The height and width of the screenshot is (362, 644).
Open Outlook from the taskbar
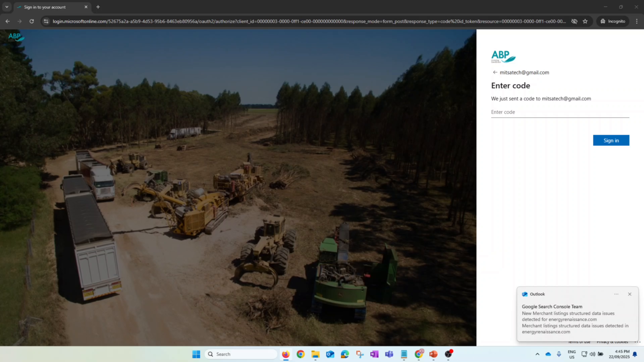(330, 354)
